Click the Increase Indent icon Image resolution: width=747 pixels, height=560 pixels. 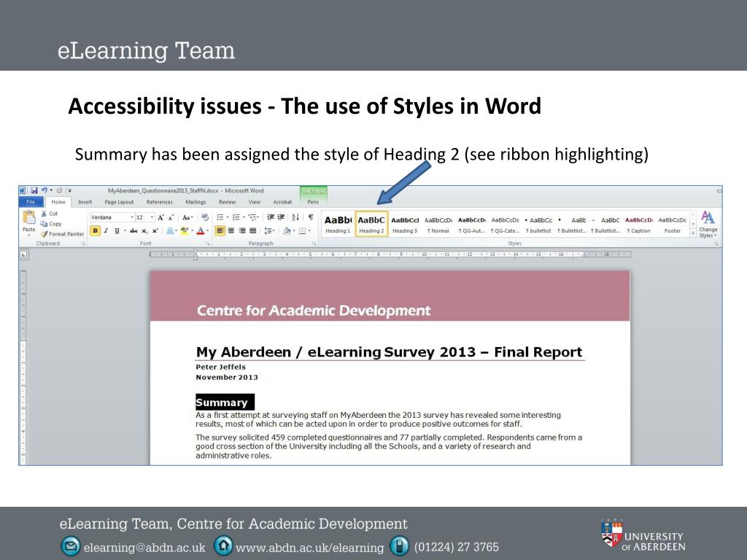click(x=282, y=217)
